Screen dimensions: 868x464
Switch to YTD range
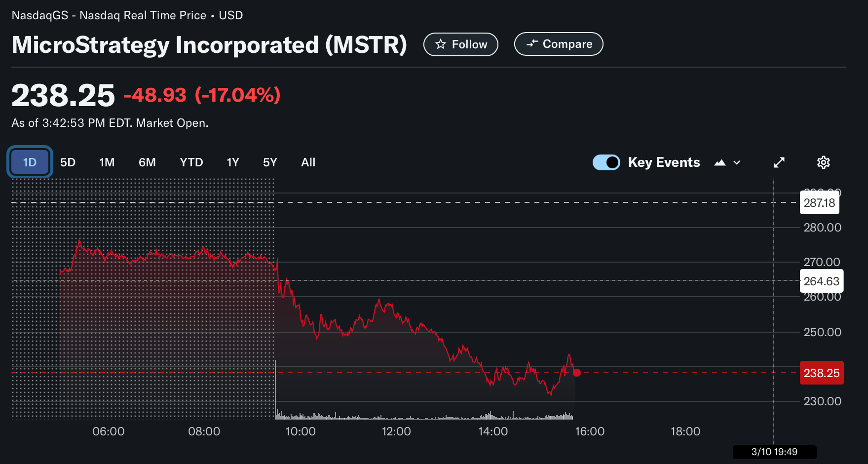(x=191, y=162)
